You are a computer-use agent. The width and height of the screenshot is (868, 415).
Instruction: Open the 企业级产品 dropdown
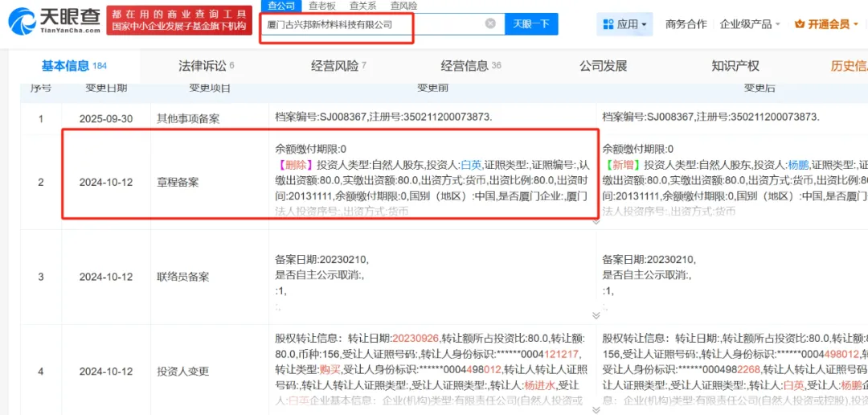(751, 24)
